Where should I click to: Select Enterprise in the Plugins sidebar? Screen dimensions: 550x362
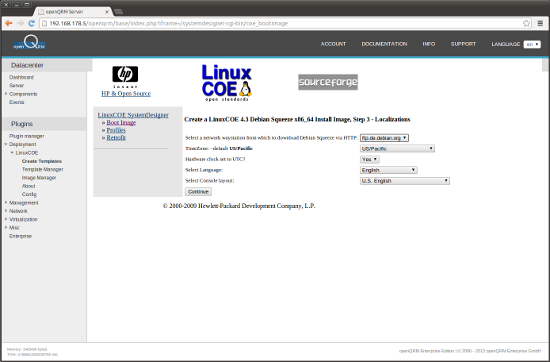pos(20,236)
